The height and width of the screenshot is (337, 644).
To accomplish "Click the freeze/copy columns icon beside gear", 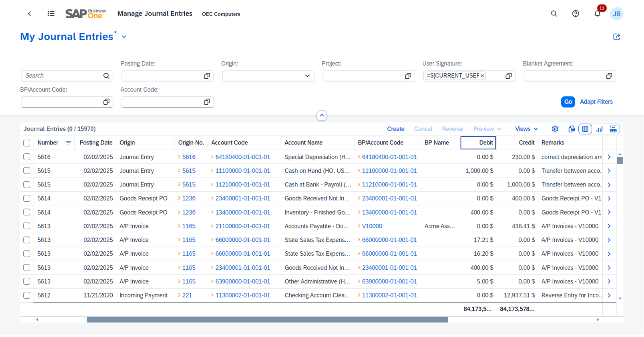I will pyautogui.click(x=572, y=129).
